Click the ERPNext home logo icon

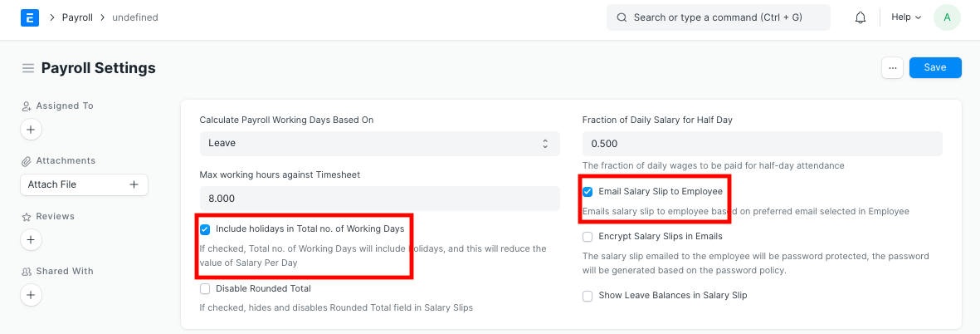click(29, 17)
